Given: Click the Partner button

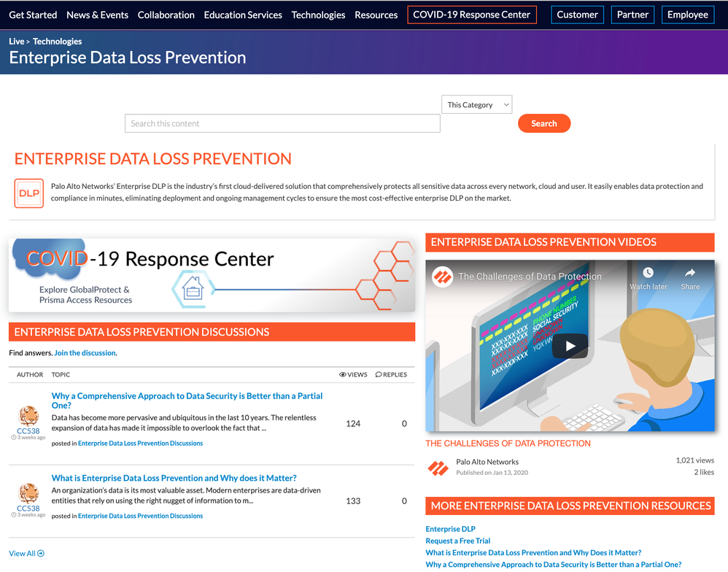Looking at the screenshot, I should point(632,15).
